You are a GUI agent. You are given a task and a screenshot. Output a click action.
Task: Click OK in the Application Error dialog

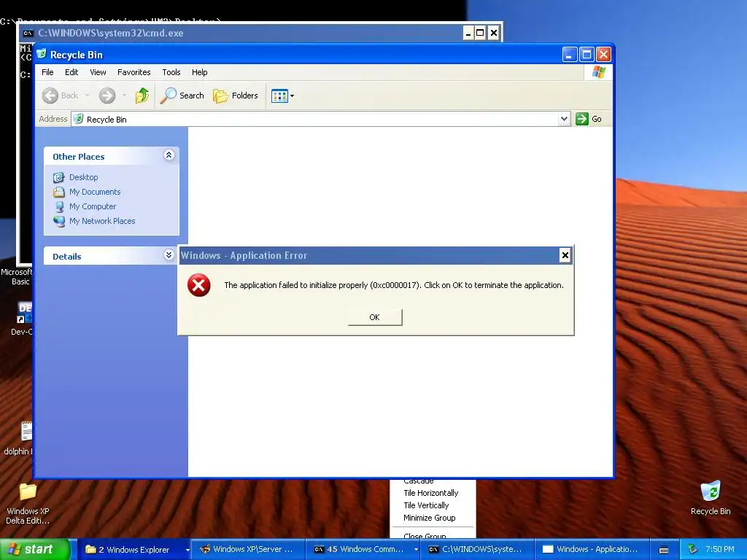tap(375, 317)
